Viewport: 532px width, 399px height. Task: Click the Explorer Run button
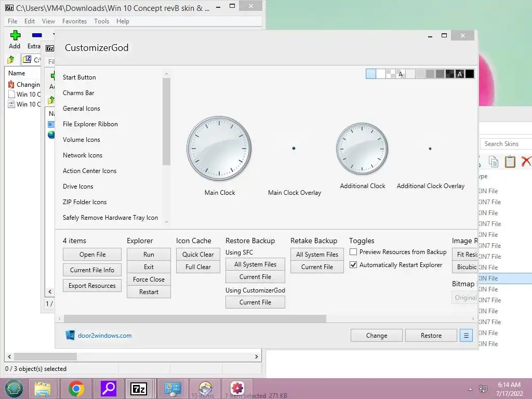coord(149,255)
